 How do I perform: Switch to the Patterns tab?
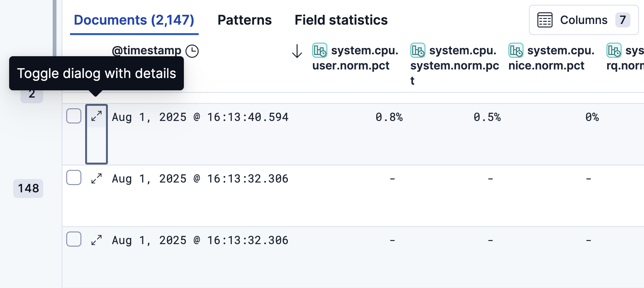coord(244,20)
